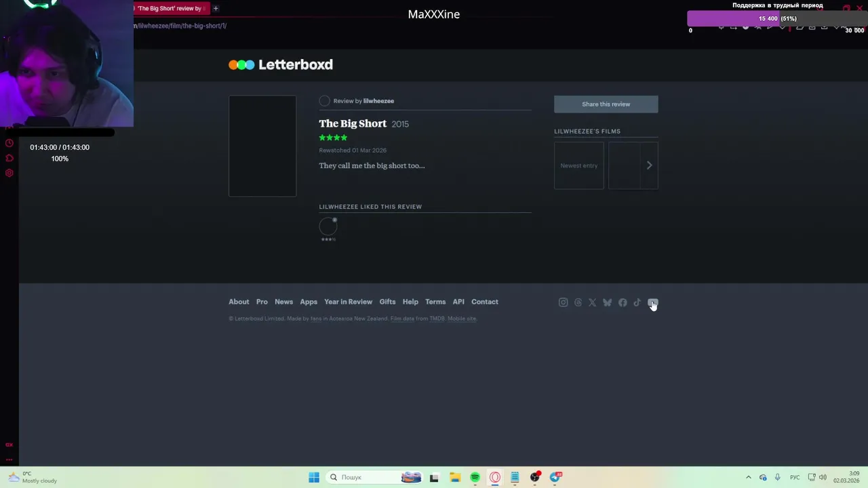Viewport: 868px width, 488px height.
Task: Open the lilwheezee profile link
Action: (378, 101)
